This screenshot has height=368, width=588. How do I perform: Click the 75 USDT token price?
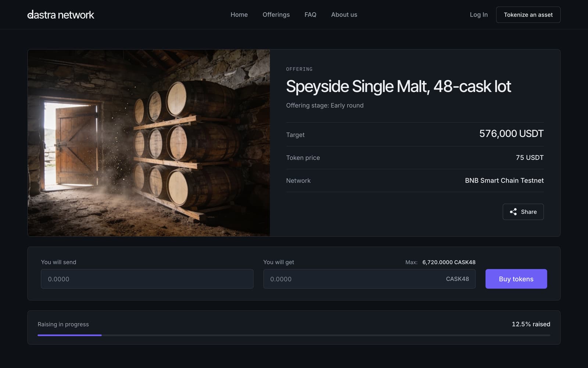coord(530,158)
